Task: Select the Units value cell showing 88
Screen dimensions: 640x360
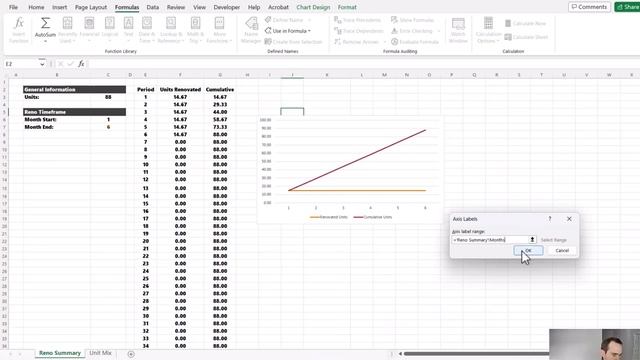Action: 108,97
